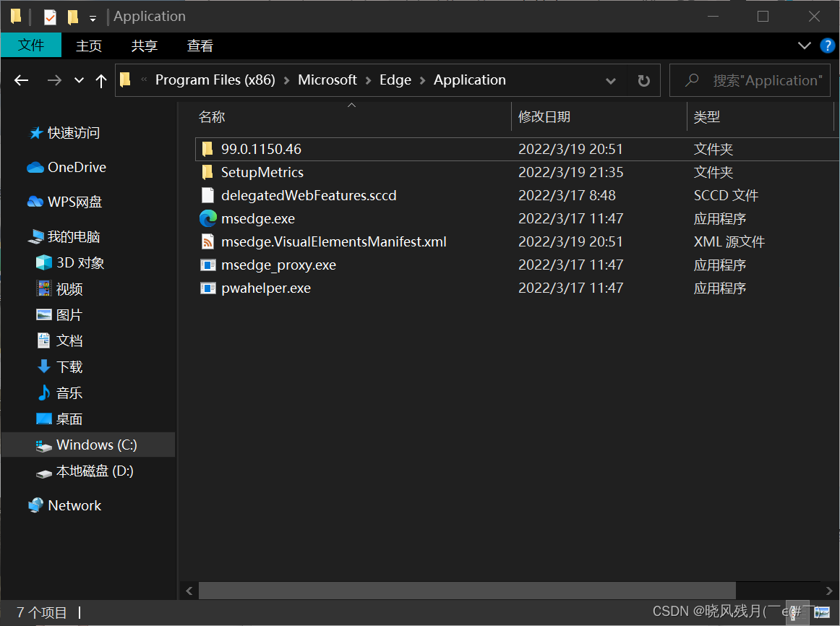840x626 pixels.
Task: Open the 音乐 folder in sidebar
Action: coord(69,393)
